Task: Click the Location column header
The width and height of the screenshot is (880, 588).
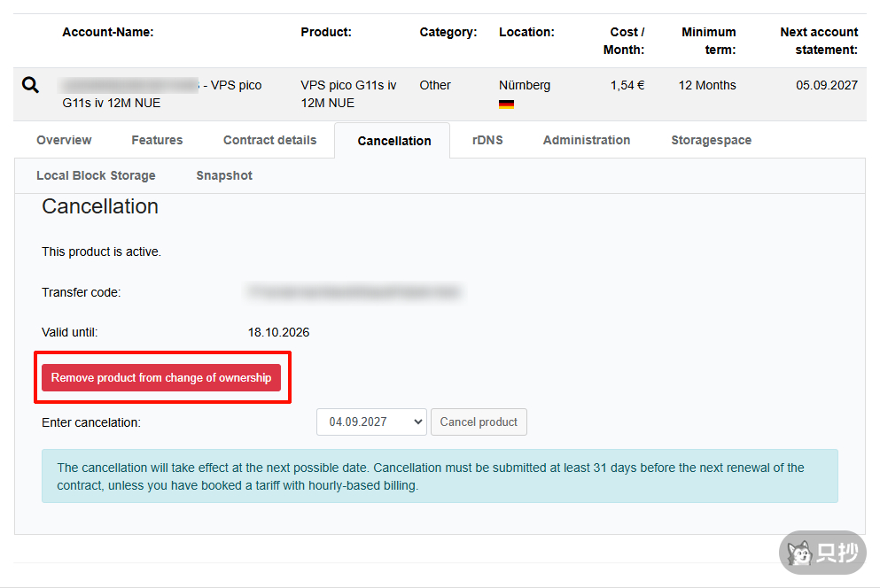Action: tap(526, 32)
